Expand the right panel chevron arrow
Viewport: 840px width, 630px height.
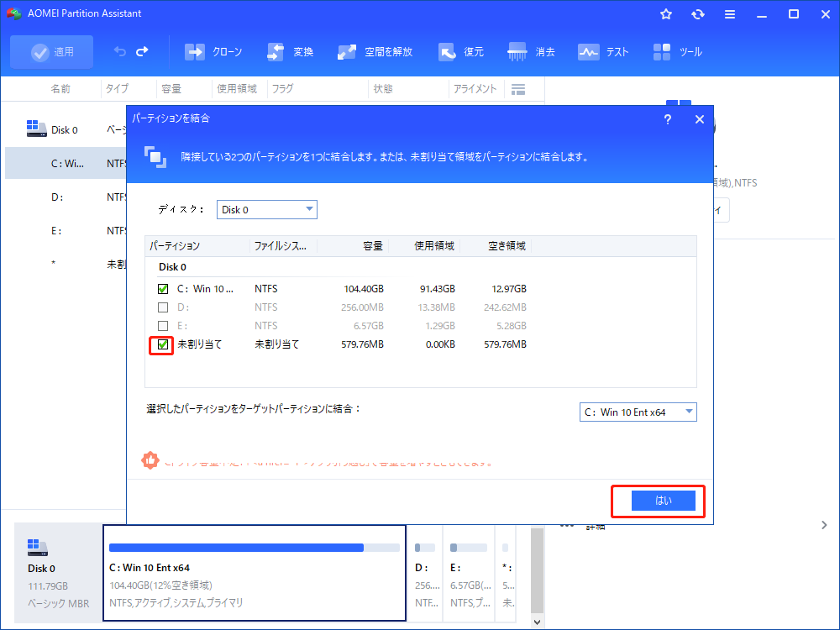(x=824, y=525)
